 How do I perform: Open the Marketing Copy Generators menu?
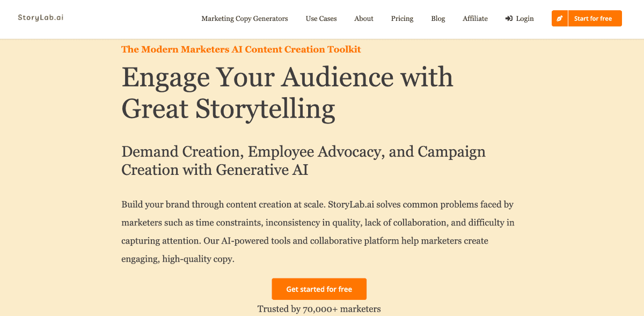click(x=245, y=19)
